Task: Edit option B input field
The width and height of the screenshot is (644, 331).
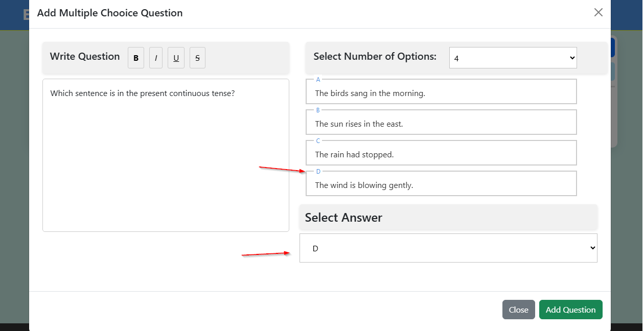Action: 441,122
